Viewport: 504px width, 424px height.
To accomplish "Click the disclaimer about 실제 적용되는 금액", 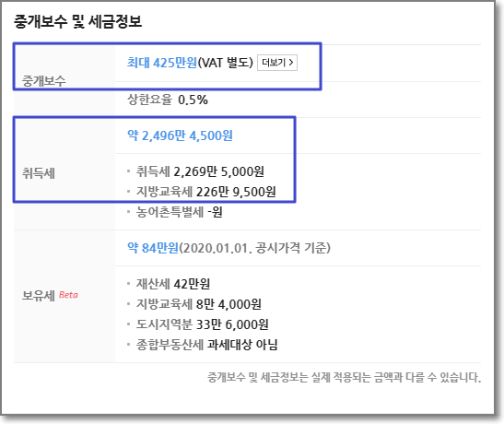I will 344,377.
